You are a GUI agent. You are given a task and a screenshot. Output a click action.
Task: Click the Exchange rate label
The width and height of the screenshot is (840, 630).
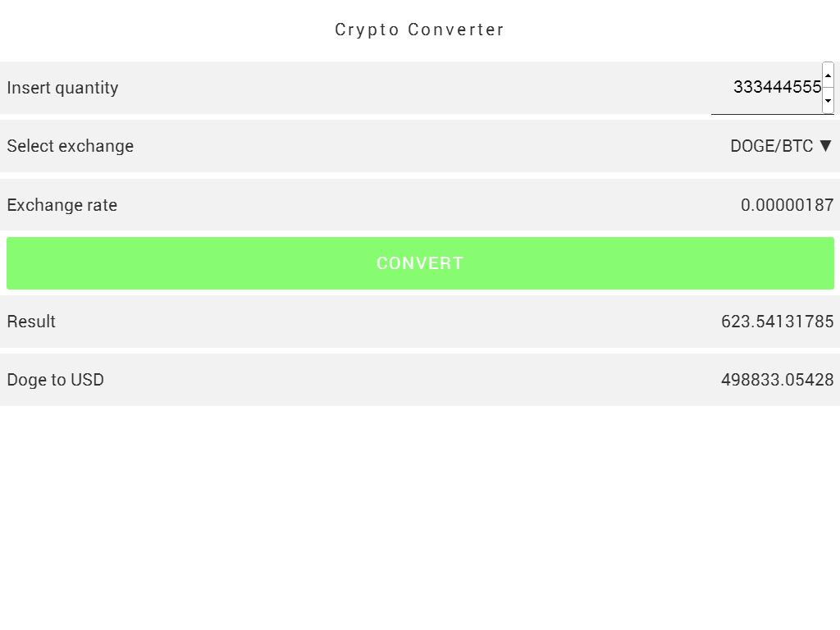(62, 205)
